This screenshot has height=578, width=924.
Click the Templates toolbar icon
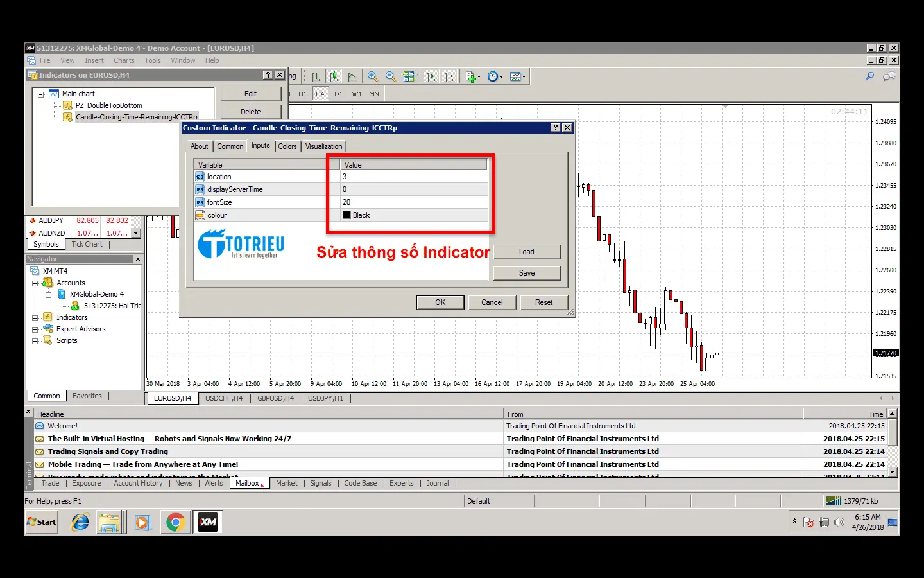pyautogui.click(x=515, y=76)
